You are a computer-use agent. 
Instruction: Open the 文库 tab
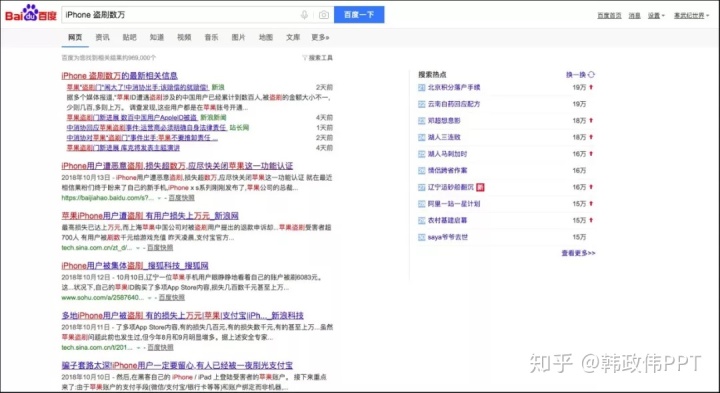293,37
